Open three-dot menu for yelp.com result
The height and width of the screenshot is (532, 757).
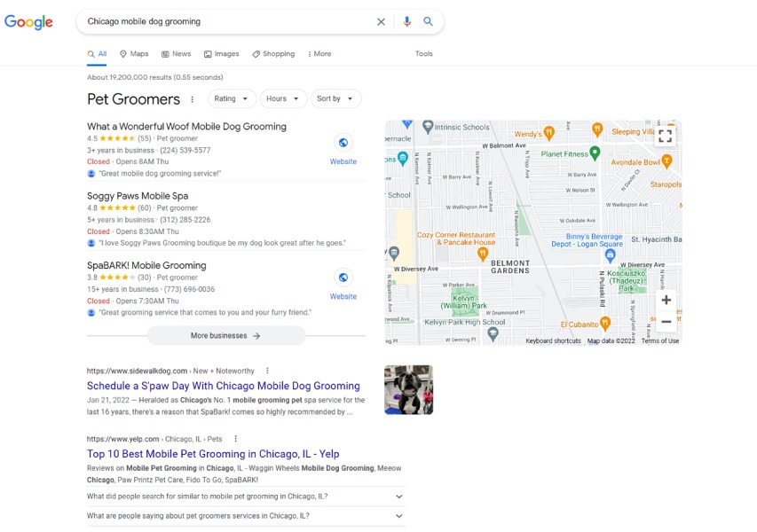[x=235, y=439]
